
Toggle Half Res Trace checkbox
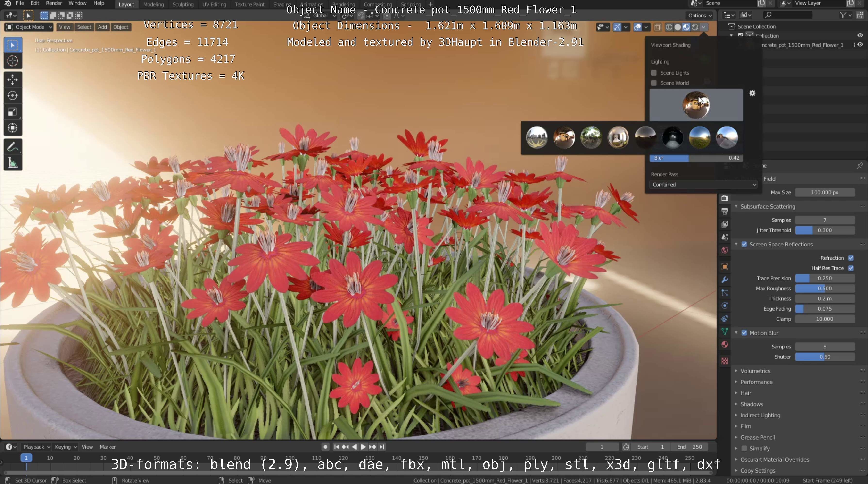[x=851, y=268]
